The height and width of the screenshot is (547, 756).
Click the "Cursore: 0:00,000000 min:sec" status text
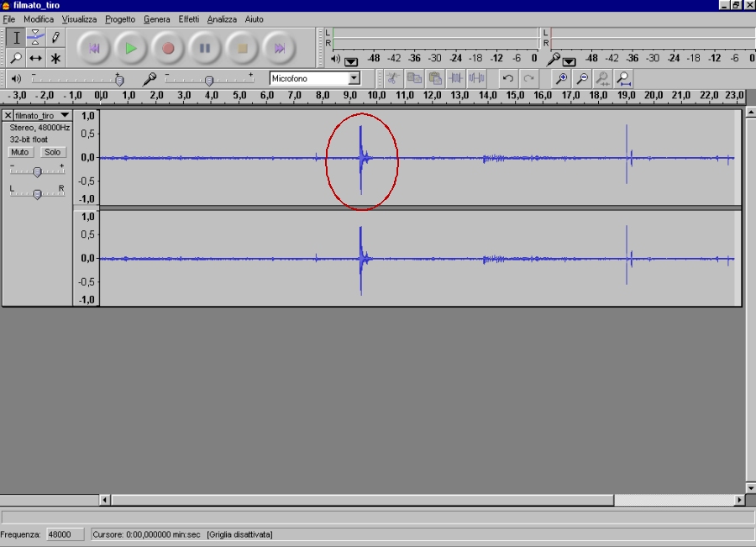pos(146,534)
